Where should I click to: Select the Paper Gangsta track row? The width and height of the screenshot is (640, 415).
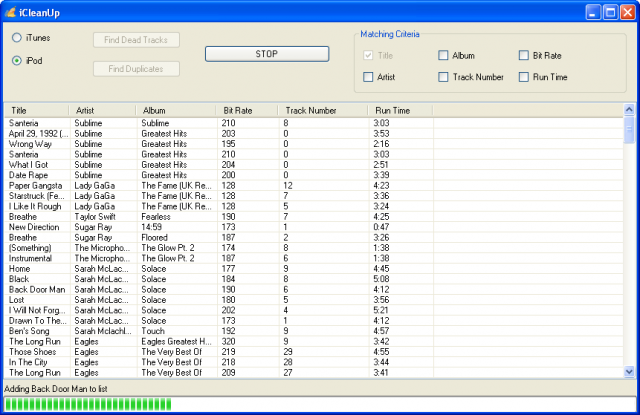coord(314,186)
